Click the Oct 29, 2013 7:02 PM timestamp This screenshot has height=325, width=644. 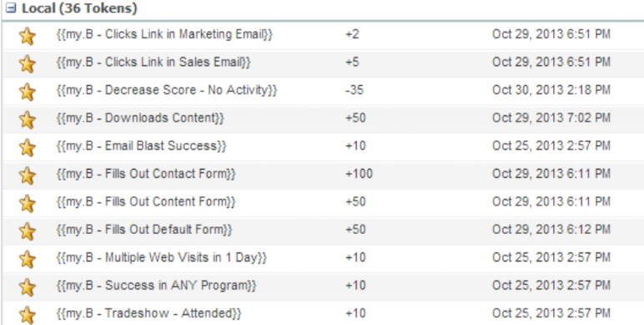(x=551, y=118)
